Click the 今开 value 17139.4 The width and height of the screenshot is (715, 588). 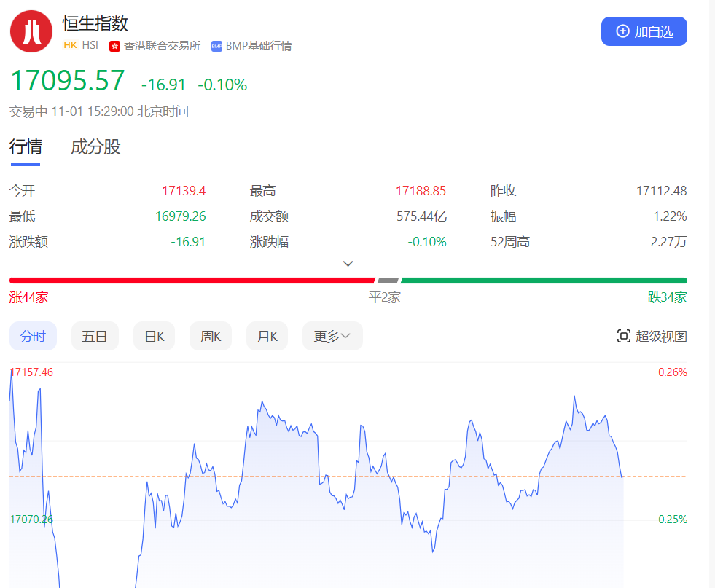[x=184, y=190]
